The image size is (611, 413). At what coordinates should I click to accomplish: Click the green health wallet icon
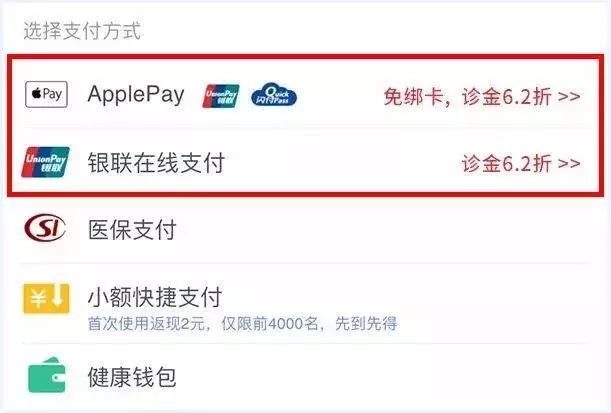pyautogui.click(x=46, y=376)
